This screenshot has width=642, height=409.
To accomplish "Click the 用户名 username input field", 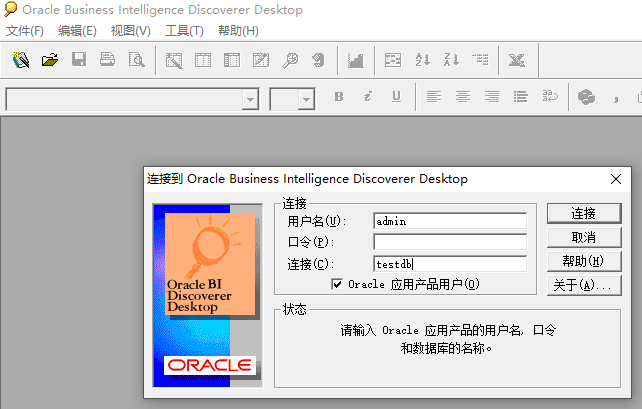I will [450, 221].
